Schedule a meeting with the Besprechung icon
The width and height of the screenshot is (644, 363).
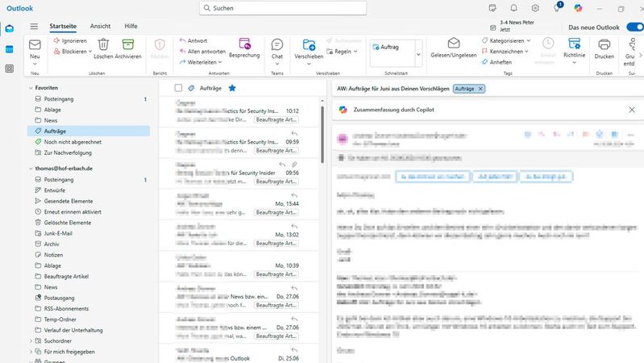click(x=244, y=44)
